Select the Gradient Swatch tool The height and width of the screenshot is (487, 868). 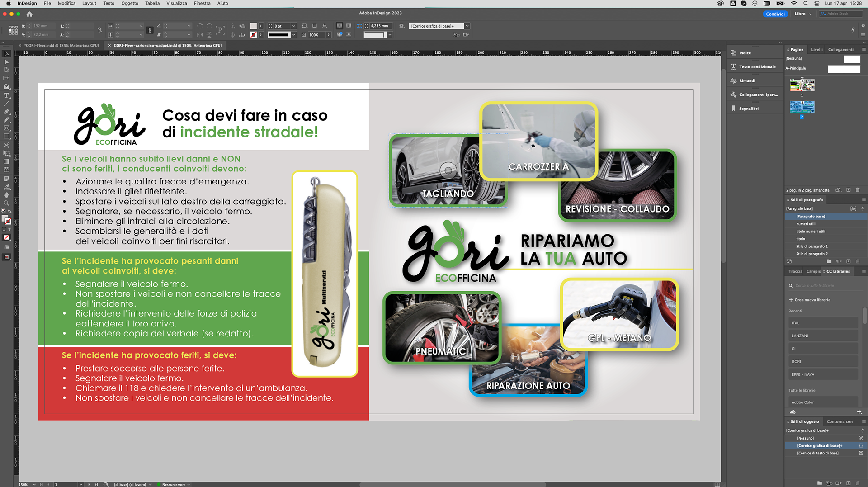click(x=6, y=161)
